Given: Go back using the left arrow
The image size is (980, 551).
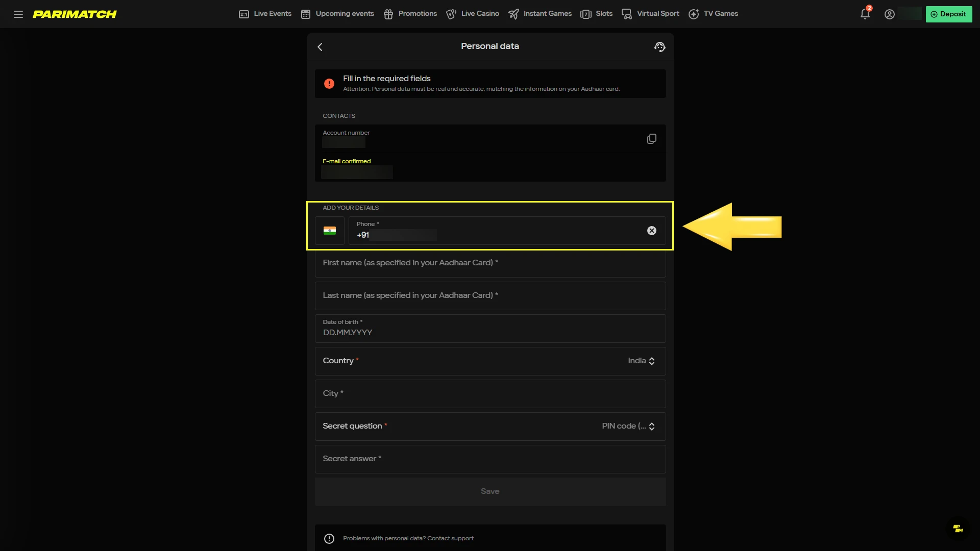Looking at the screenshot, I should [x=320, y=47].
